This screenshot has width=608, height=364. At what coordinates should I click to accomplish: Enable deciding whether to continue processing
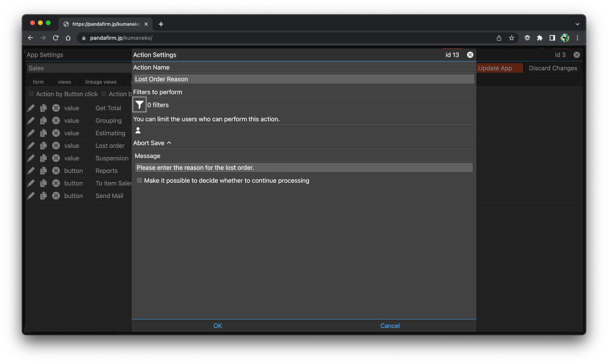coord(140,181)
